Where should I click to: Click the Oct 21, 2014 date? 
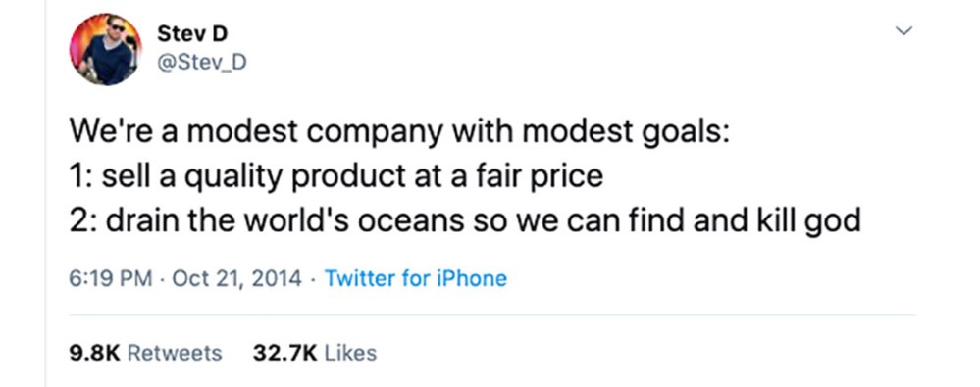236,278
